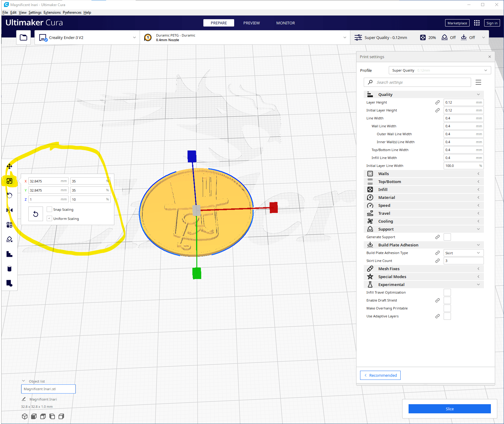Click the Recommended button
The image size is (504, 424).
(x=380, y=375)
